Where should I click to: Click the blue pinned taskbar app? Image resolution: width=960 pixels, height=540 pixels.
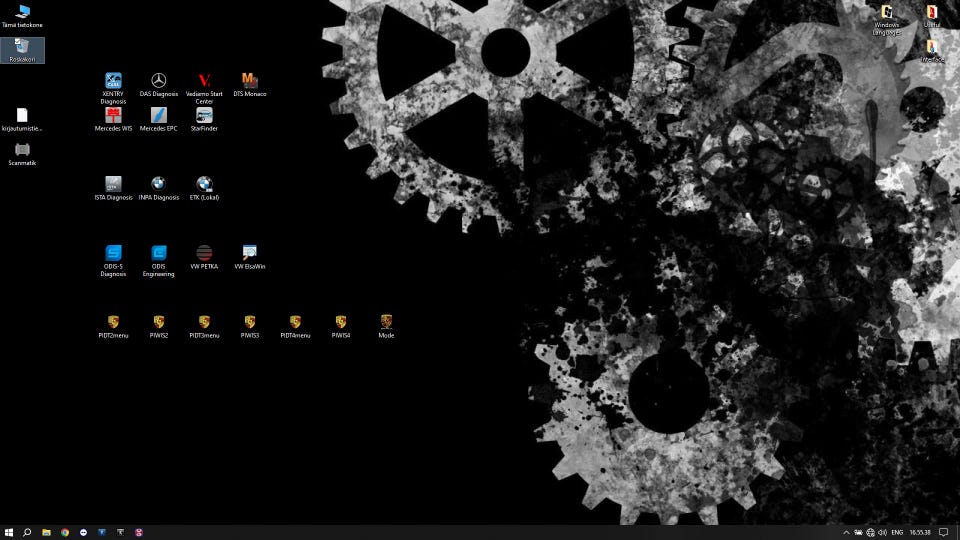102,532
